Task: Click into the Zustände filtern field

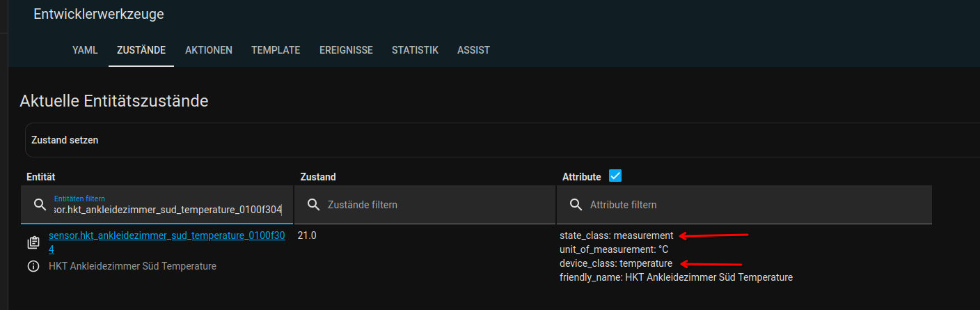Action: (x=432, y=205)
